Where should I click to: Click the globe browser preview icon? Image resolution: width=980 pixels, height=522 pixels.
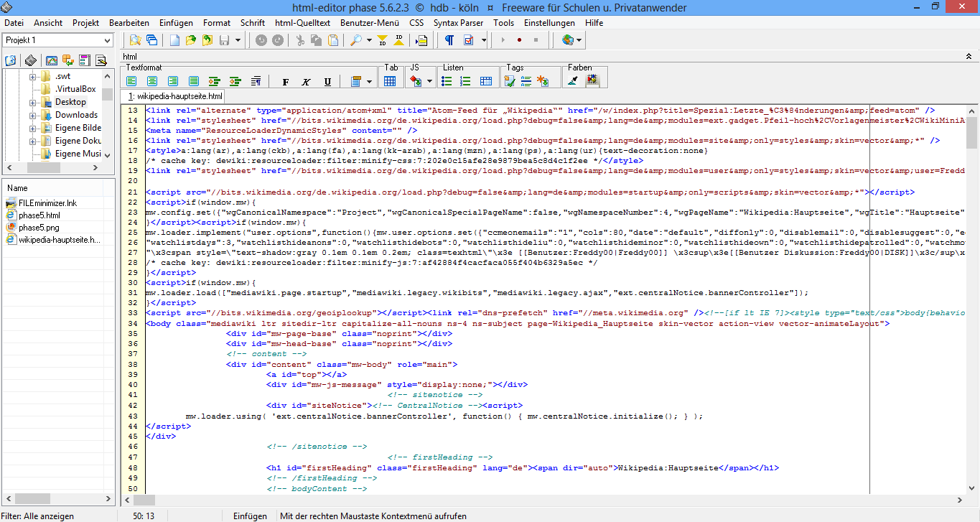[x=568, y=40]
